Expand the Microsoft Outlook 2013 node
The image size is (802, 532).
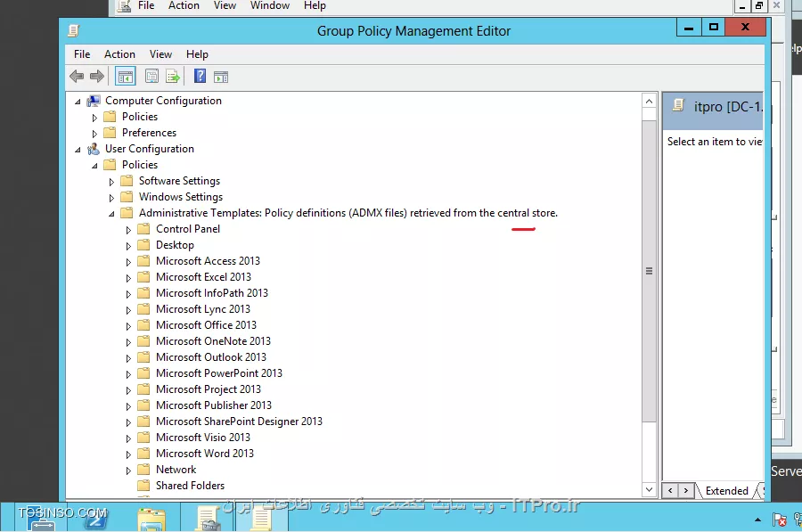[x=128, y=358]
